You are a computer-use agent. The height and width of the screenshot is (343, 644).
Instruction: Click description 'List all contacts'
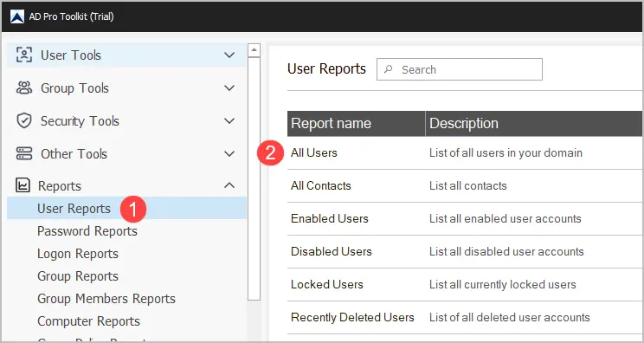coord(467,185)
